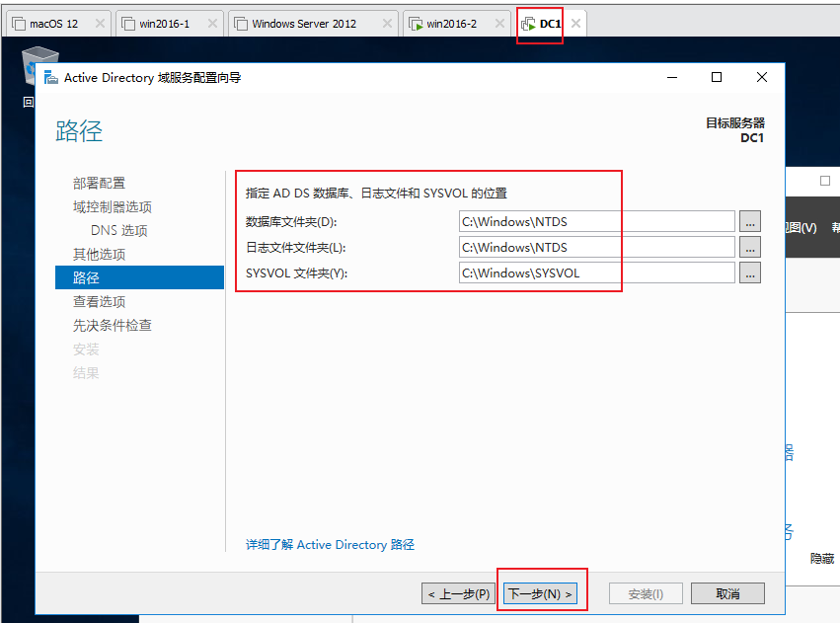Image resolution: width=840 pixels, height=623 pixels.
Task: Click the 日志文件文件夹 path field
Action: (x=597, y=247)
